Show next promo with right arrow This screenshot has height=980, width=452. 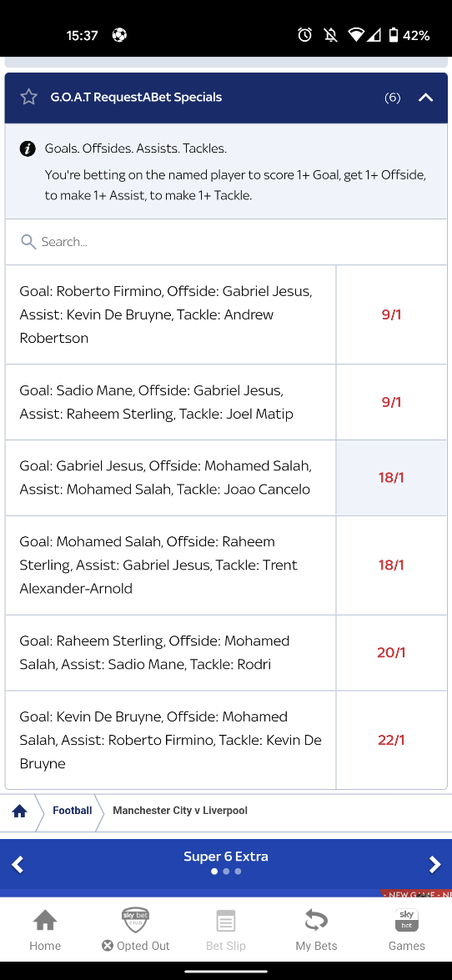click(434, 864)
